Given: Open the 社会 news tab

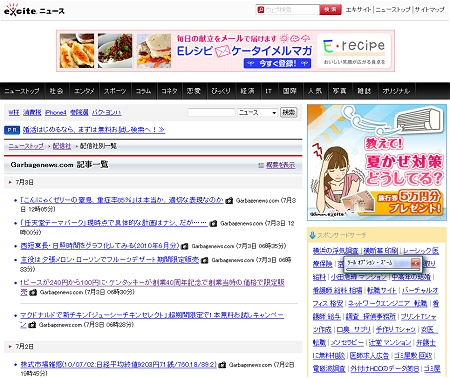Looking at the screenshot, I should (x=56, y=91).
